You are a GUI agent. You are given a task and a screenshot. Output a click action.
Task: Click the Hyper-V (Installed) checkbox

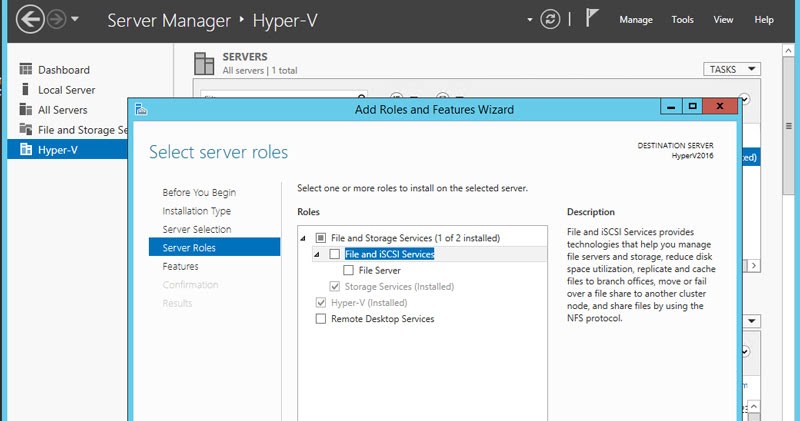(x=320, y=303)
